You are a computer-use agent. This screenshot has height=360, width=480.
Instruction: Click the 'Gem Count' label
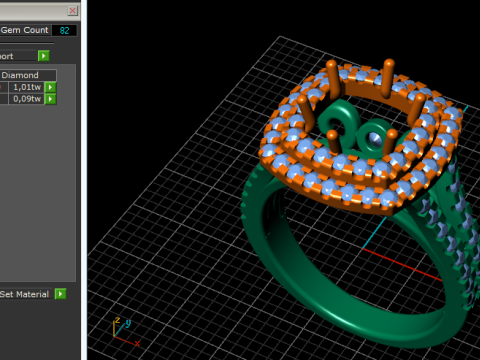[24, 30]
